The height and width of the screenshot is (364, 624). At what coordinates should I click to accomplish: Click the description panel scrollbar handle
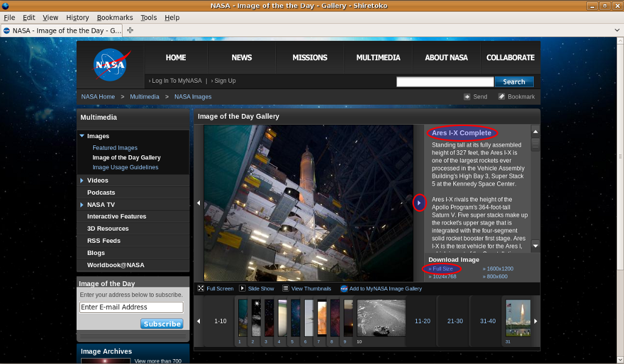pyautogui.click(x=536, y=144)
